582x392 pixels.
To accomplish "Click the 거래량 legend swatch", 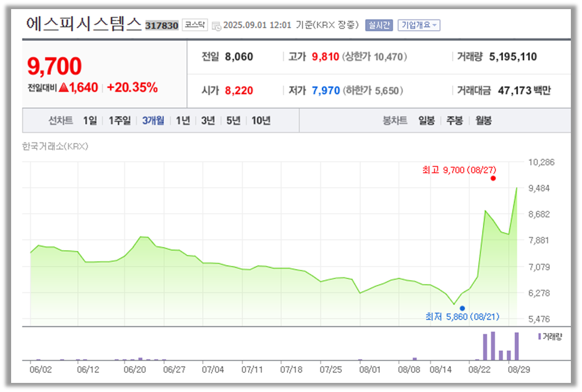I will point(540,336).
